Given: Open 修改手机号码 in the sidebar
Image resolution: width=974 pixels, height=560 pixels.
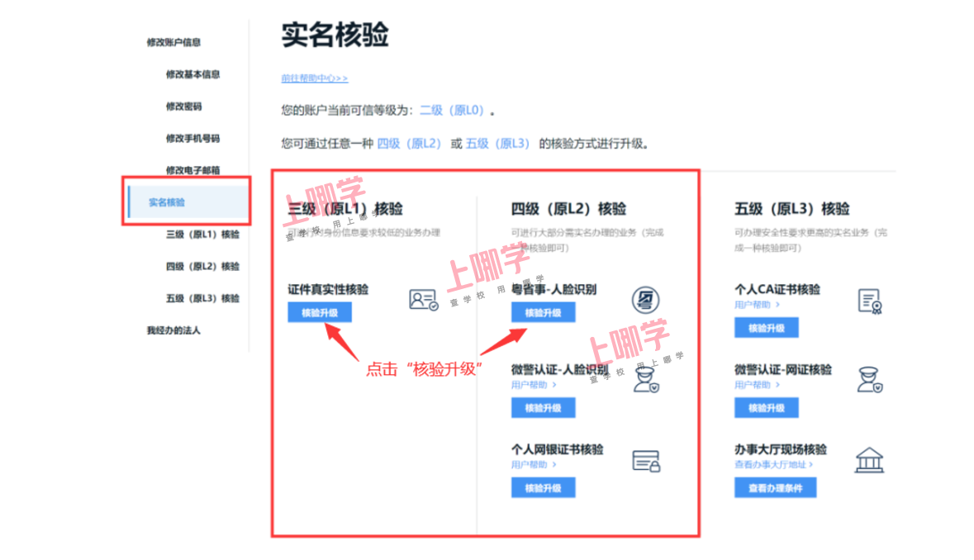Looking at the screenshot, I should (x=192, y=139).
